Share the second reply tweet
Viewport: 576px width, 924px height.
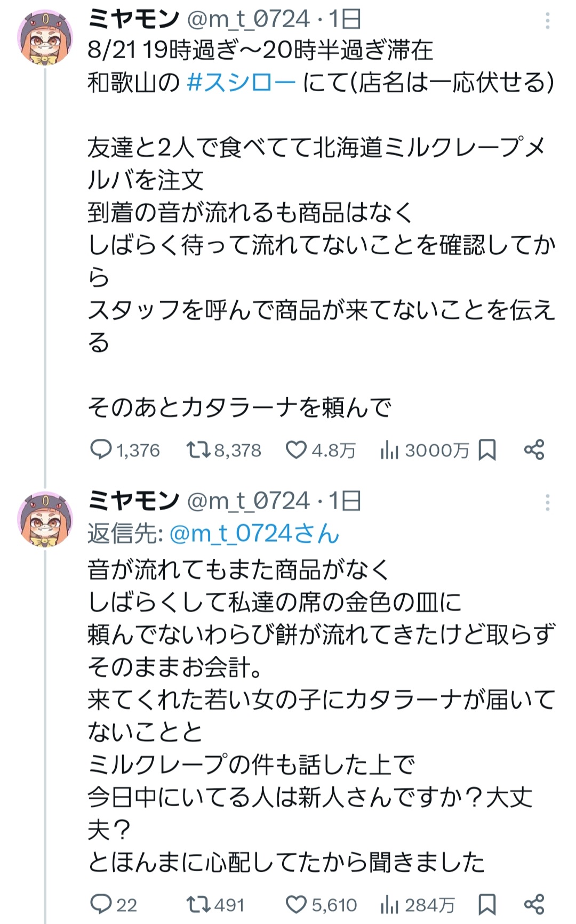pos(534,904)
